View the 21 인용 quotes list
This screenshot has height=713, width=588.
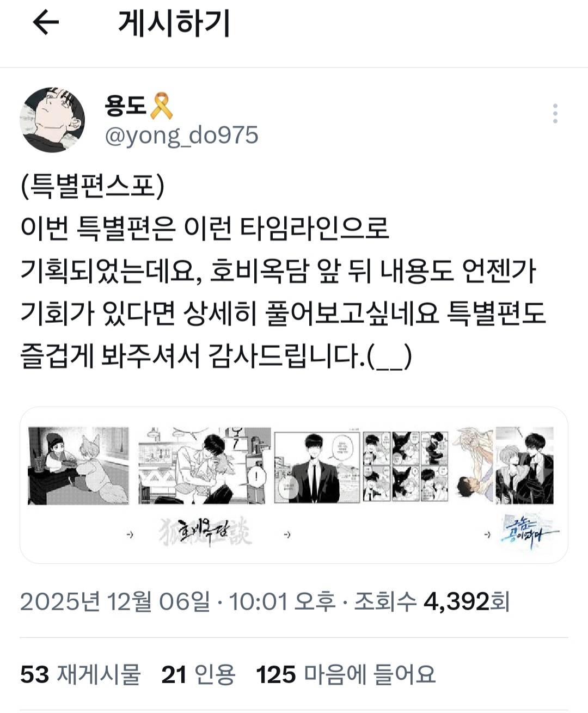point(199,674)
